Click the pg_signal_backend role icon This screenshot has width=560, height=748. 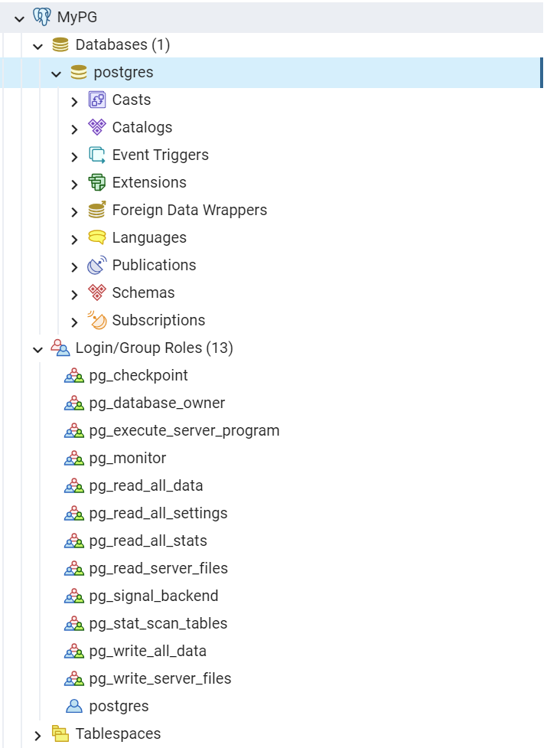(x=74, y=596)
